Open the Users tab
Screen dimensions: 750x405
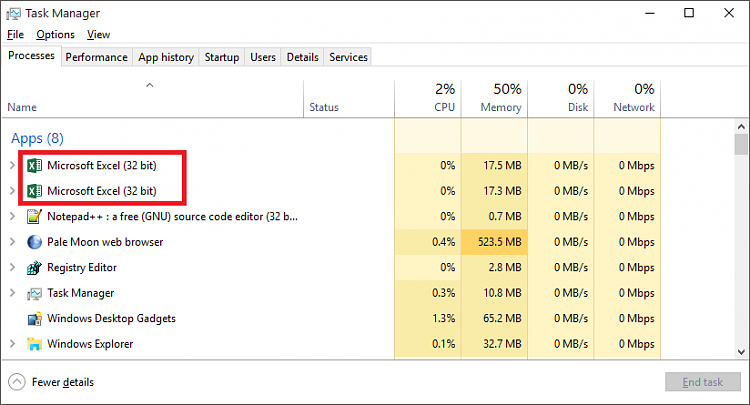(263, 57)
